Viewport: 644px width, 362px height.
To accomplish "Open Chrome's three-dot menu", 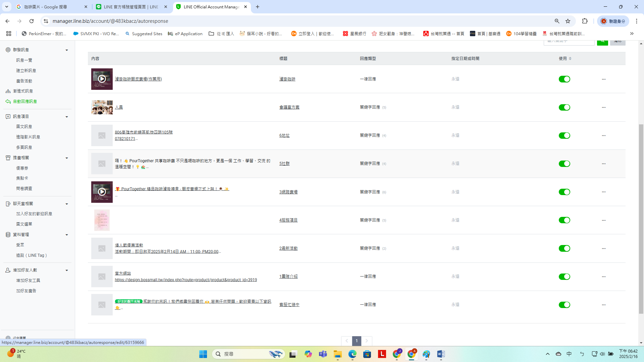I will [x=636, y=21].
